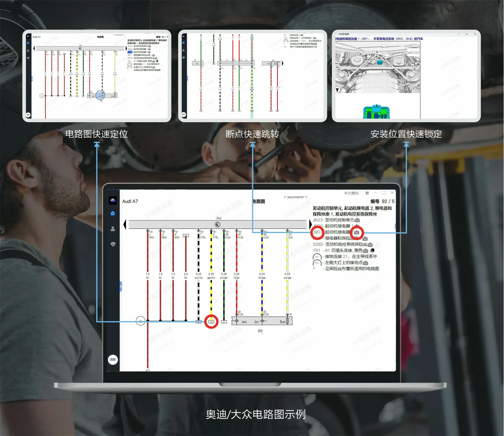This screenshot has width=504, height=436.
Task: Switch to traditional Chinese with 繁 button
Action: [367, 193]
